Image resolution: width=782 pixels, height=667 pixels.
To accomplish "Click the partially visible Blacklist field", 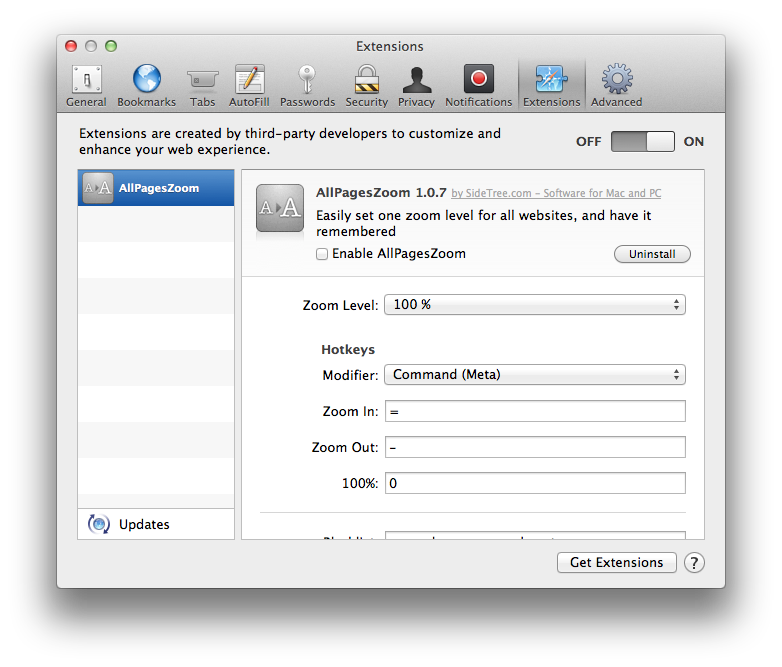I will point(535,535).
